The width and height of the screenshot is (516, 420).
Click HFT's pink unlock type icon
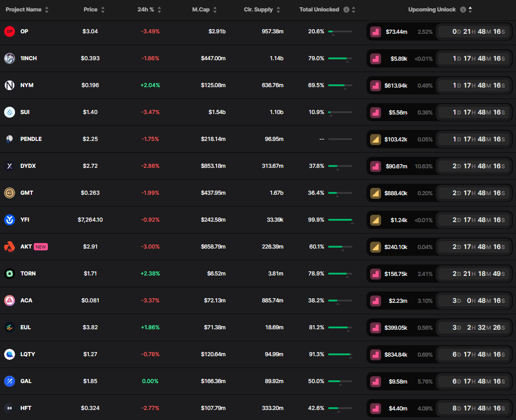376,409
